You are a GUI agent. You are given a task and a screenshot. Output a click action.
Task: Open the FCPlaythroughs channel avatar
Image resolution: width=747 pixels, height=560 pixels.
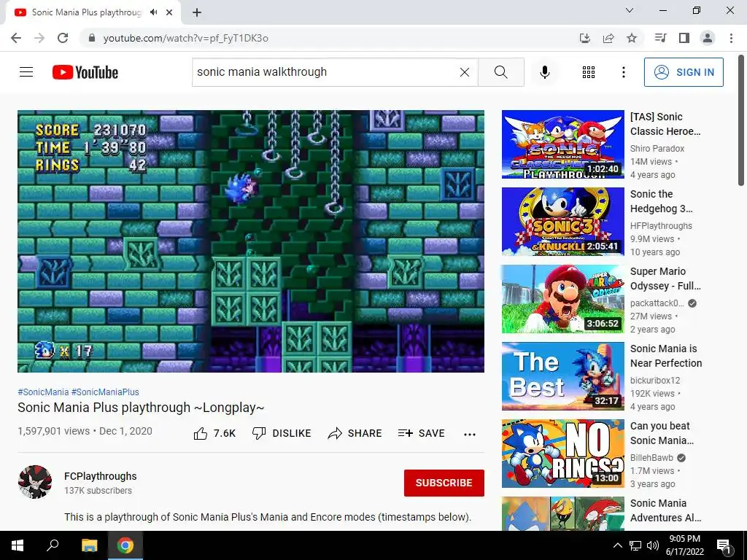pos(35,482)
